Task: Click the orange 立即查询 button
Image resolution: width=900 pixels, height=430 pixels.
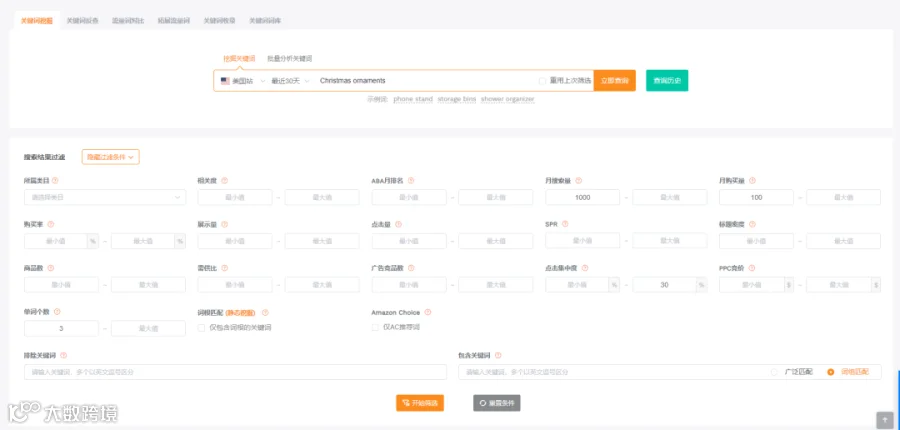Action: click(x=615, y=81)
